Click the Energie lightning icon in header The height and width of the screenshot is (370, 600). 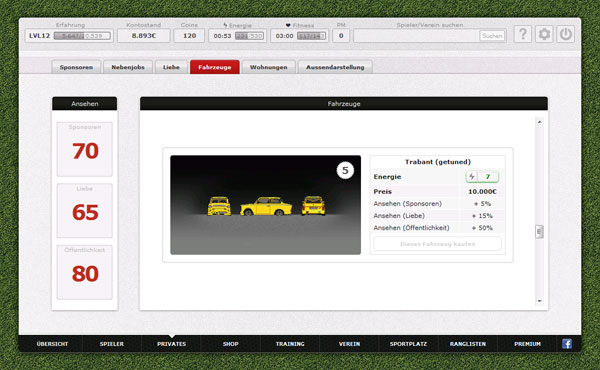[x=225, y=25]
